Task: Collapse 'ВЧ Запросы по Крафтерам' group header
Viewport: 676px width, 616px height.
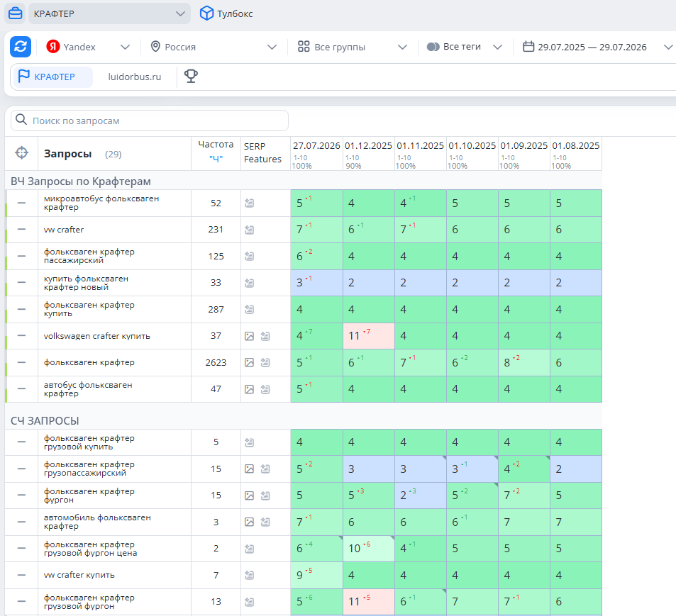Action: [81, 181]
